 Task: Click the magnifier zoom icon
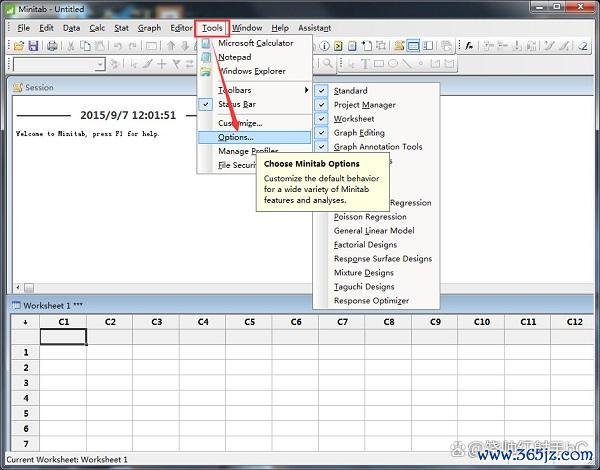327,64
